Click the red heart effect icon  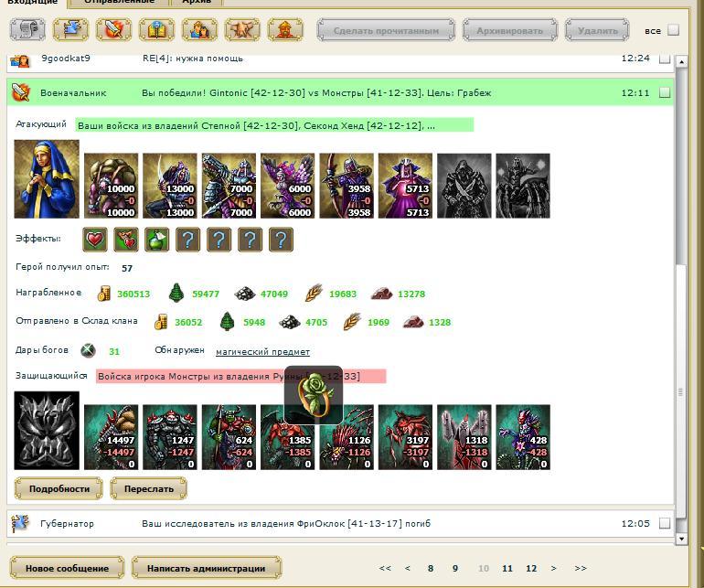tap(95, 240)
